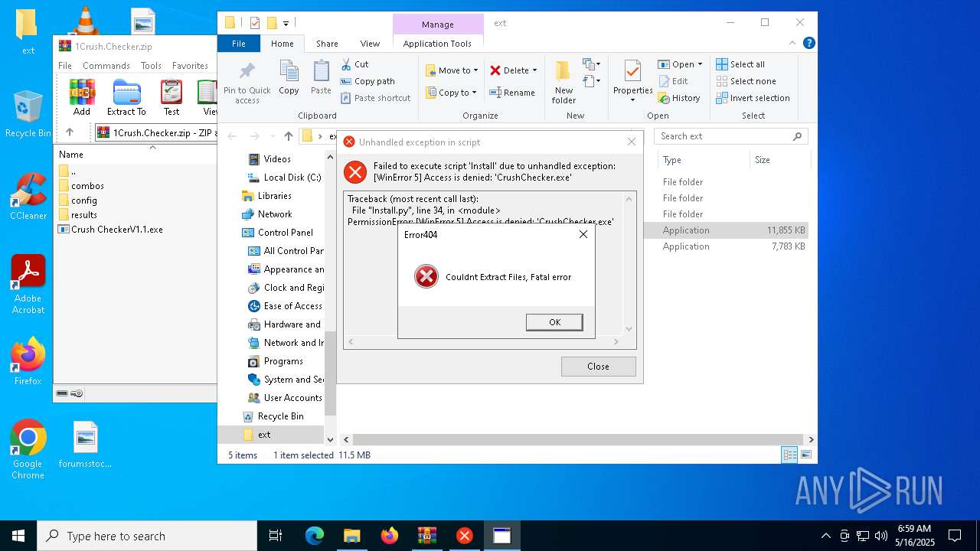
Task: Click Select none in ribbon
Action: [746, 81]
